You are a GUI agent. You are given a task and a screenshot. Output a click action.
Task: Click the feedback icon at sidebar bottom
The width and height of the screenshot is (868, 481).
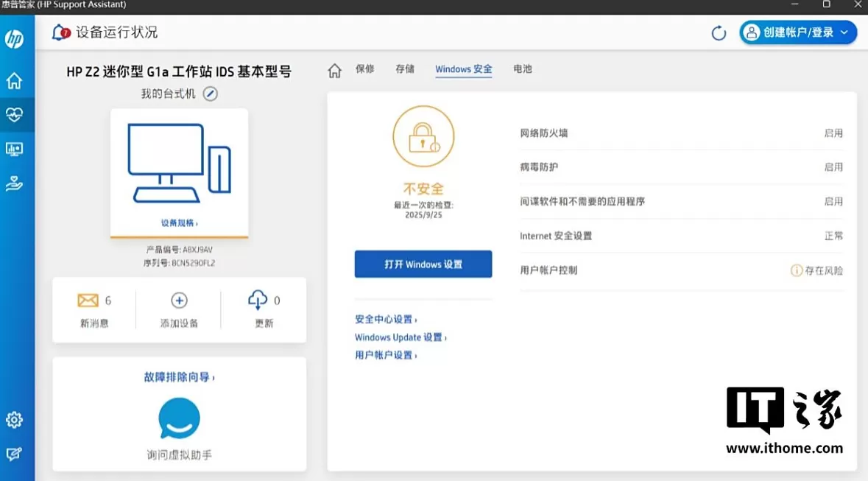[14, 454]
